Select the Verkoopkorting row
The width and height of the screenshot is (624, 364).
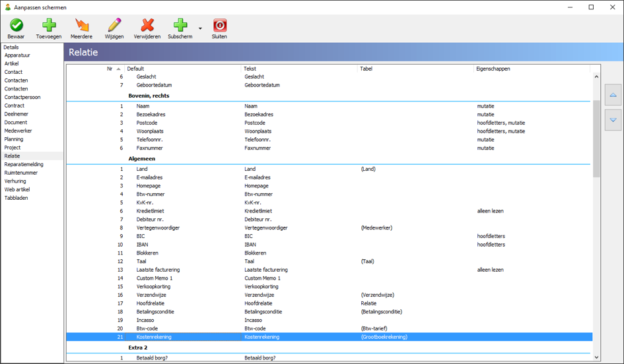tap(329, 286)
